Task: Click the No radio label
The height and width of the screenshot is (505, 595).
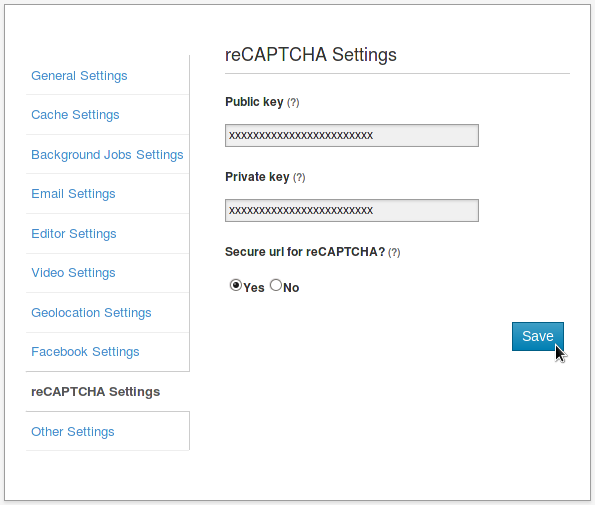Action: (x=291, y=288)
